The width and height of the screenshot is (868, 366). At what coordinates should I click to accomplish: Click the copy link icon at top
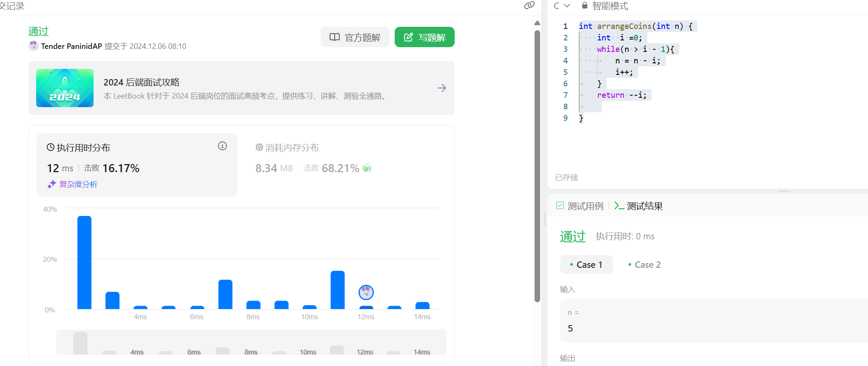(529, 5)
